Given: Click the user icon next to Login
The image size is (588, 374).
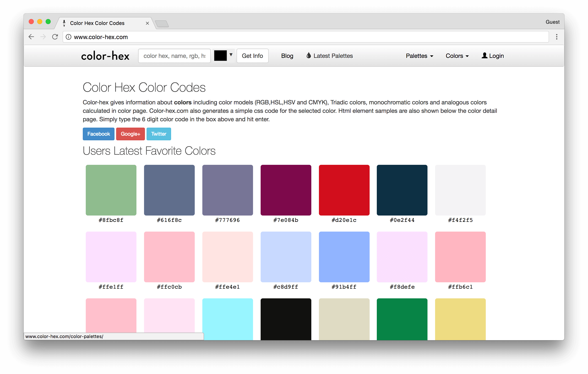Looking at the screenshot, I should point(485,56).
